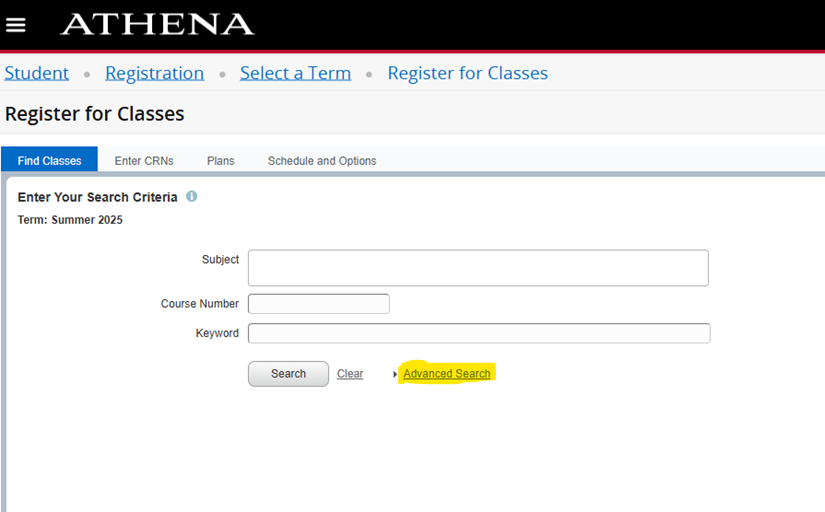Expand the arrow beside Advanced Search
Image resolution: width=825 pixels, height=512 pixels.
point(396,374)
